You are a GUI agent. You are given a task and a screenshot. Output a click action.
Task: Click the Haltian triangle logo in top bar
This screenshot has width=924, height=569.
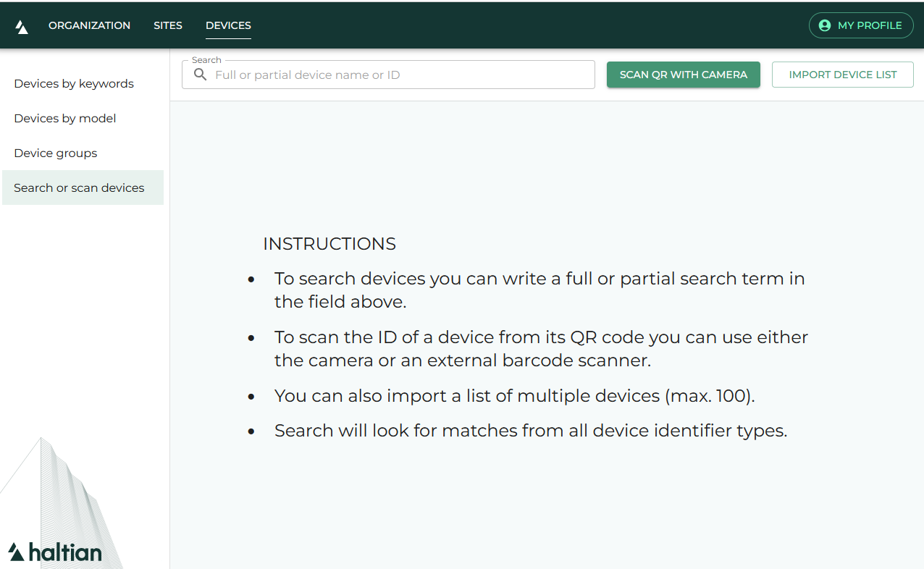(x=22, y=27)
